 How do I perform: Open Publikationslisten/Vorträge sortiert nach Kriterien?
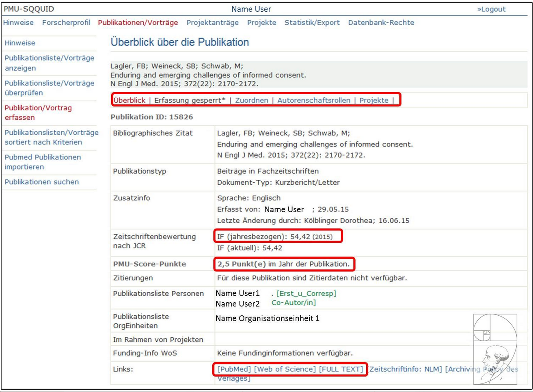click(52, 137)
